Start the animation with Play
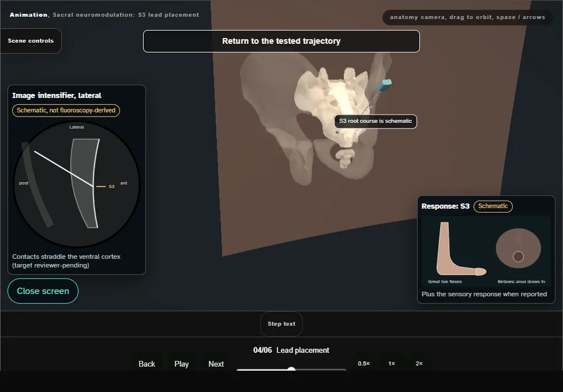The width and height of the screenshot is (563, 392). pyautogui.click(x=181, y=364)
